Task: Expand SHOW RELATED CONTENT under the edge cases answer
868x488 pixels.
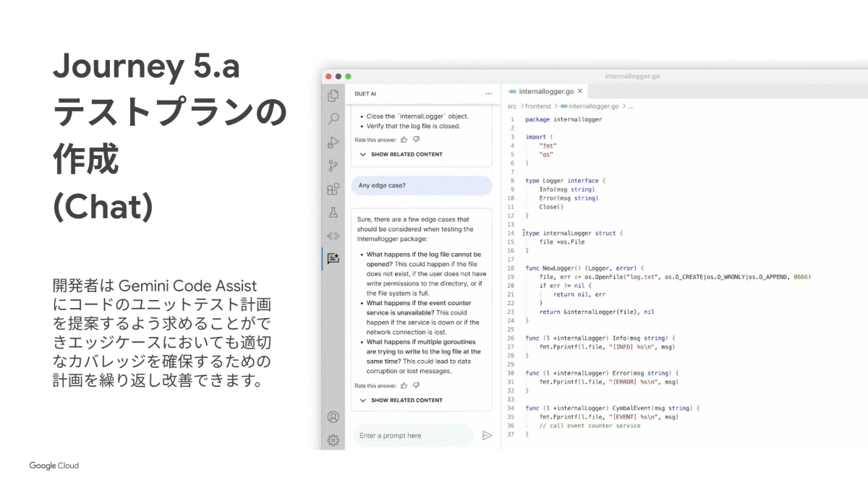Action: tap(401, 400)
